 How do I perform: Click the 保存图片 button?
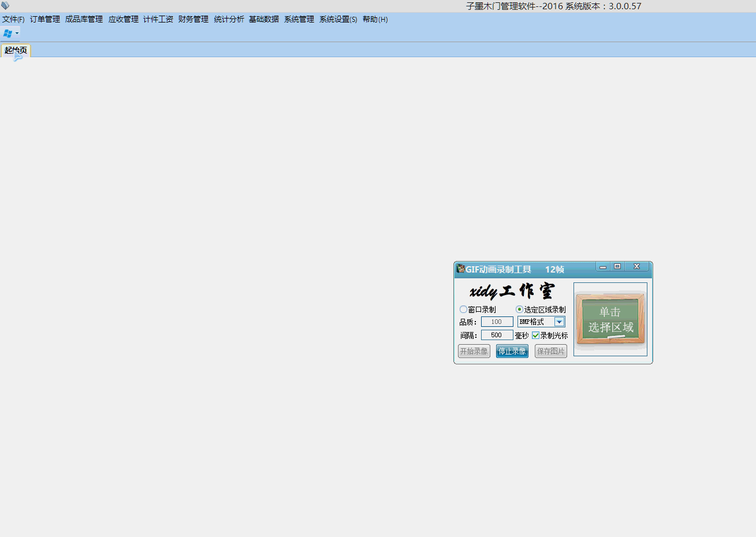coord(550,351)
